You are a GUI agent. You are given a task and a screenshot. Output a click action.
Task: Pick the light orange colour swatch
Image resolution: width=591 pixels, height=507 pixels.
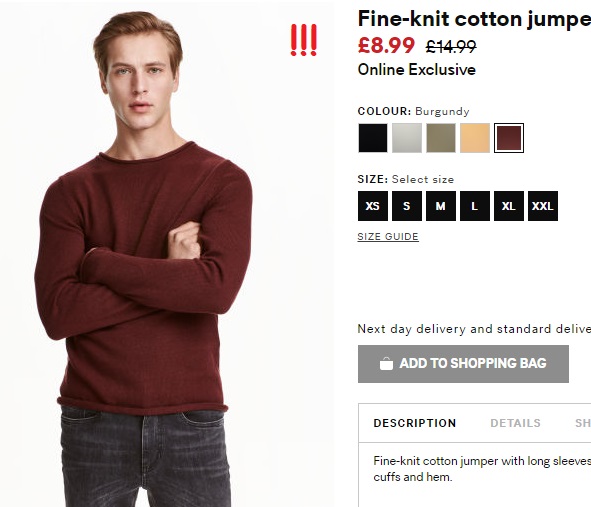475,138
